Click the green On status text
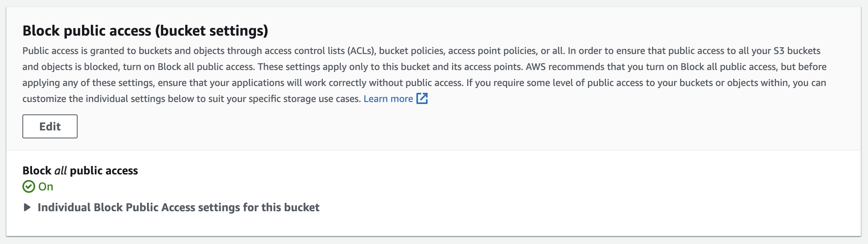Viewport: 868px width, 244px height. tap(46, 186)
